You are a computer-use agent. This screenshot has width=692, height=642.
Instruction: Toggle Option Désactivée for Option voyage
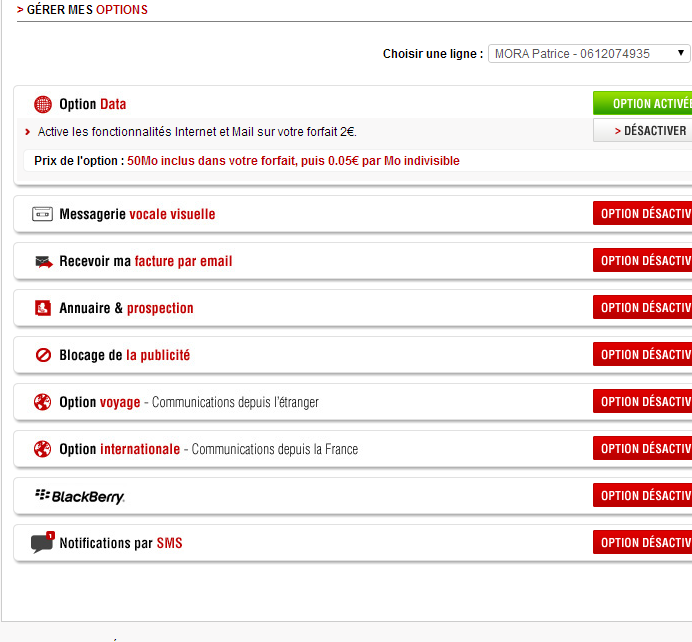(x=642, y=402)
